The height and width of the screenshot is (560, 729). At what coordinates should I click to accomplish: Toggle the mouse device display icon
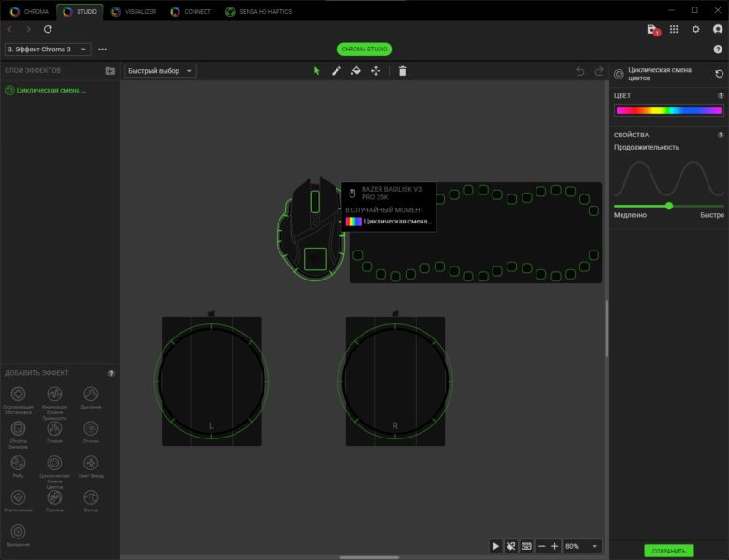click(x=511, y=546)
